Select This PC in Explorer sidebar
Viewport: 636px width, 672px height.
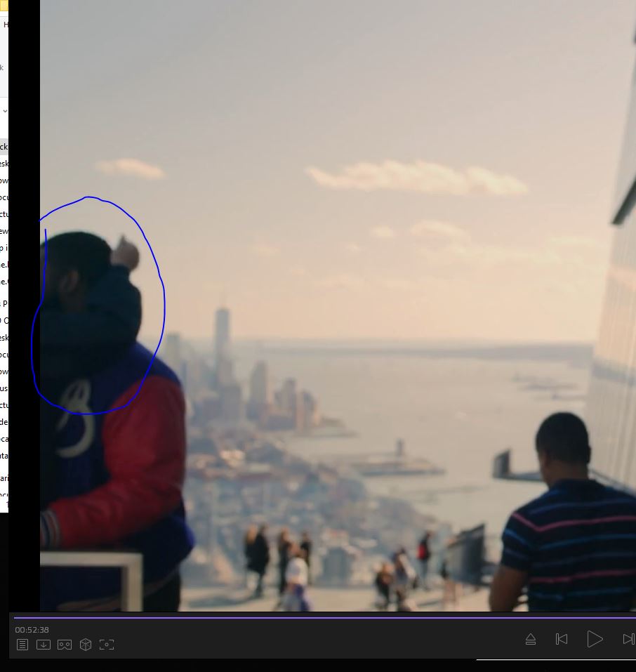pyautogui.click(x=5, y=304)
